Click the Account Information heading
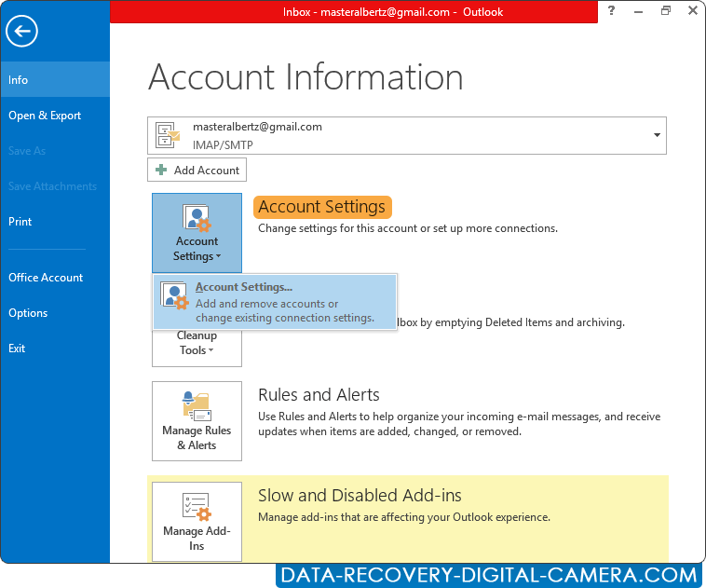 pyautogui.click(x=305, y=77)
